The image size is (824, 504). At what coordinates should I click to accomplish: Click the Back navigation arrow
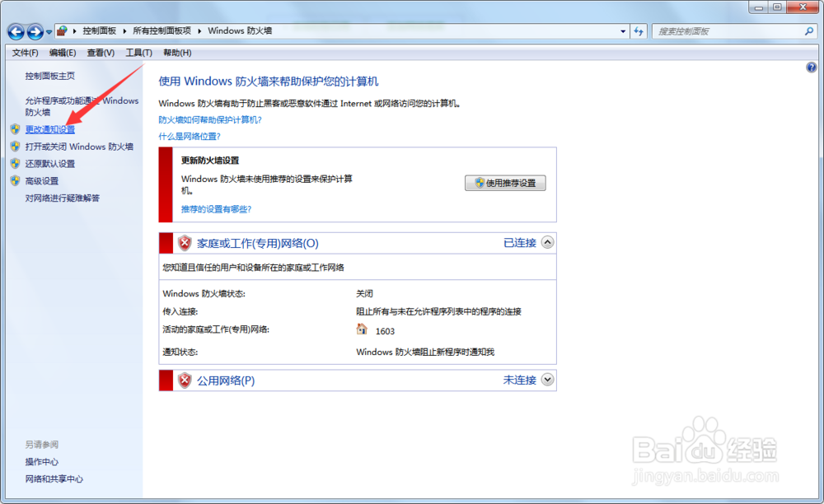(16, 32)
